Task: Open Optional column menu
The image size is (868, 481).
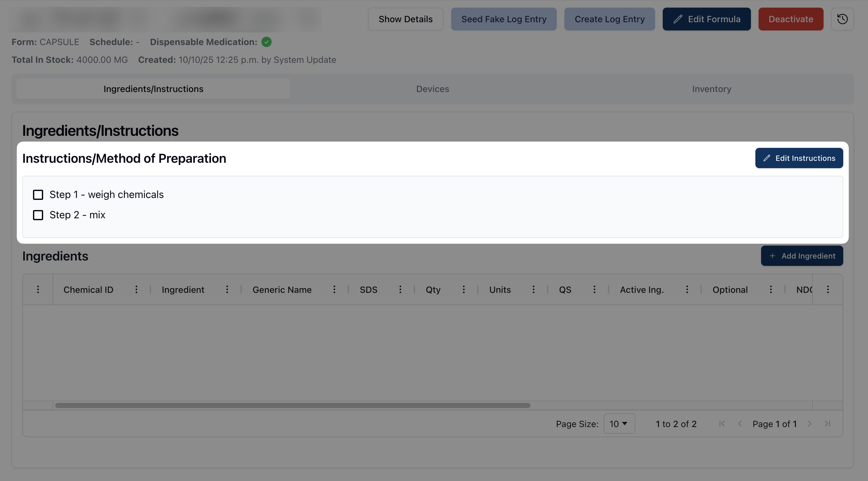Action: pos(771,290)
